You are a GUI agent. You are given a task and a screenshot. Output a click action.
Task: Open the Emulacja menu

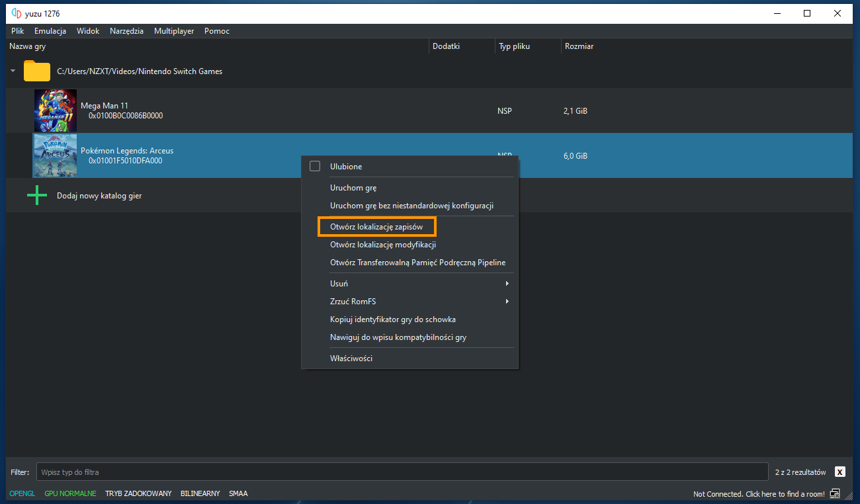[50, 31]
